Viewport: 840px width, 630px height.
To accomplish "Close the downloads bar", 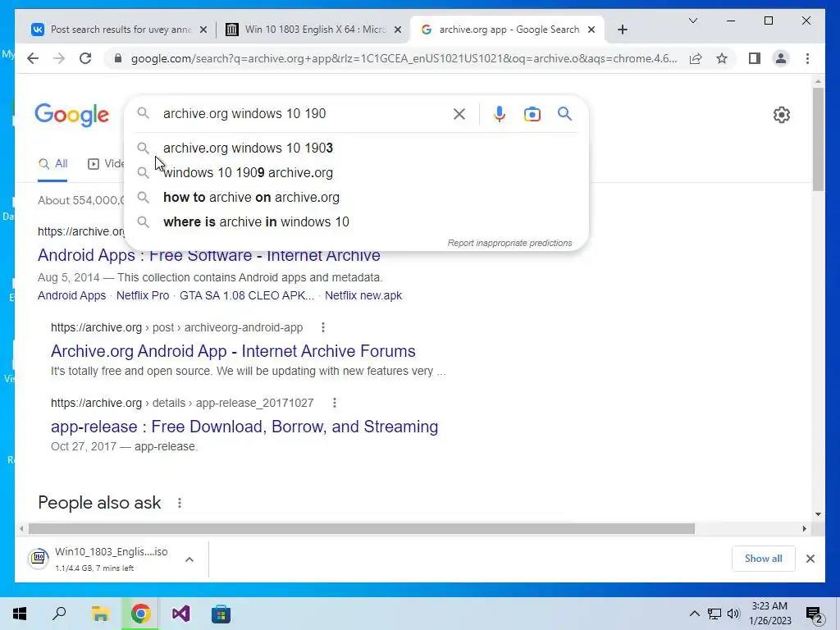I will tap(810, 559).
